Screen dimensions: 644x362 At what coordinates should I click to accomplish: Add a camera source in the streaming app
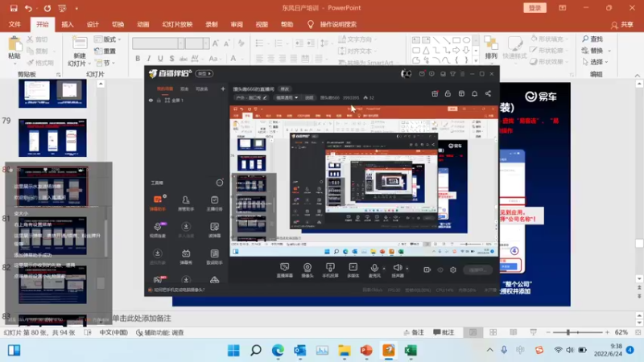(308, 270)
